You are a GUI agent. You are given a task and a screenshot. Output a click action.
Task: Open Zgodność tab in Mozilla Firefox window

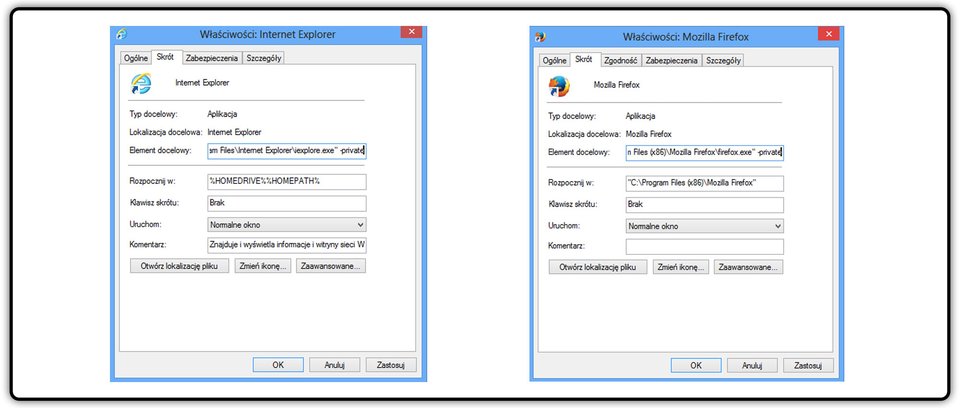tap(620, 60)
